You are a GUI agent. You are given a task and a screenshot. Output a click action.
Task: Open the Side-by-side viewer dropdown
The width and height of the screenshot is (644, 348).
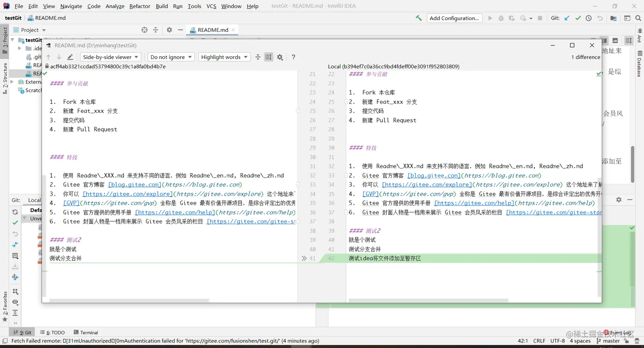pos(111,57)
